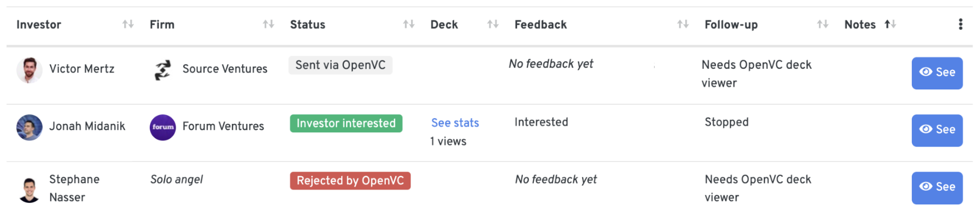The height and width of the screenshot is (216, 980).
Task: Click See button for Jonah Midanik row
Action: tap(937, 130)
